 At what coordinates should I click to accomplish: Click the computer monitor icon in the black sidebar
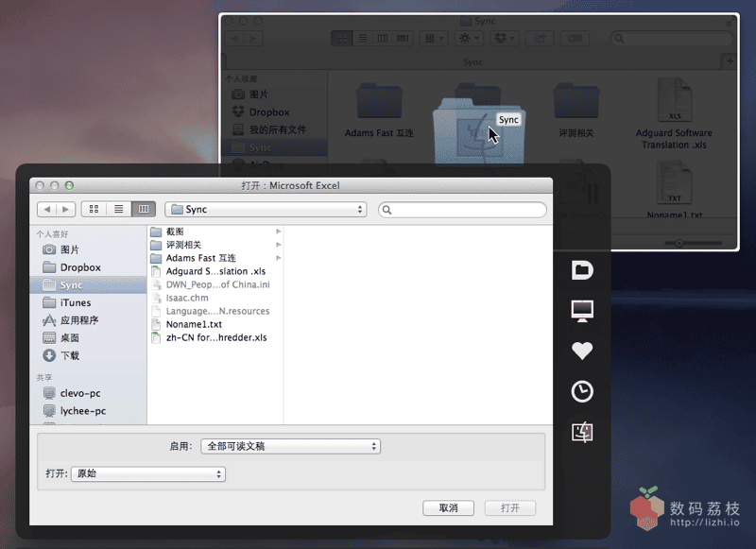[x=582, y=311]
